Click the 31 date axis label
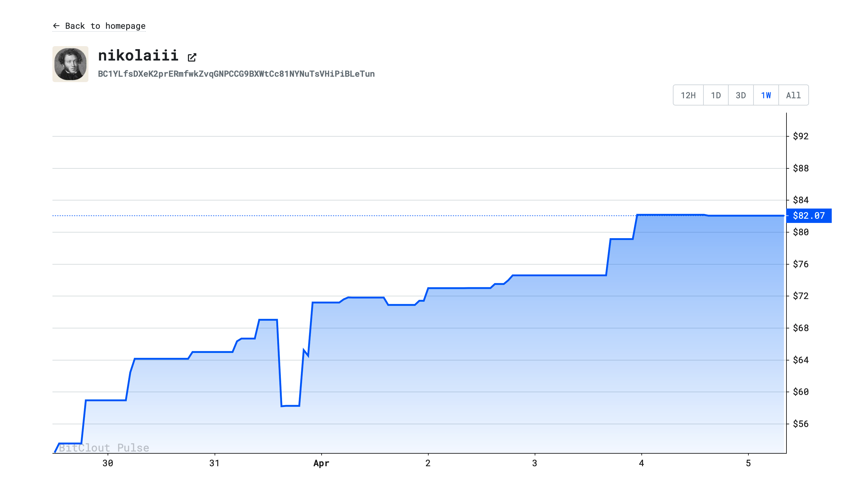 (214, 463)
